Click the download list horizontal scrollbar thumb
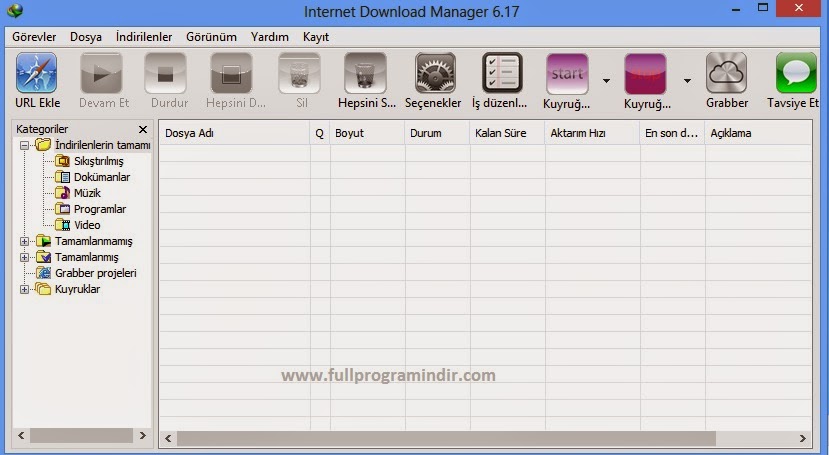 [446, 438]
